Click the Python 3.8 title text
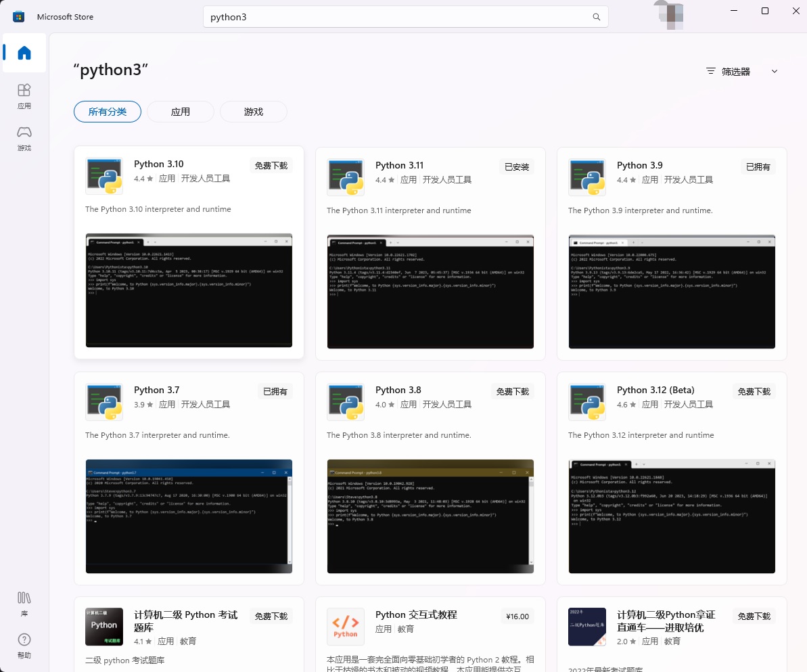807x672 pixels. [x=398, y=390]
